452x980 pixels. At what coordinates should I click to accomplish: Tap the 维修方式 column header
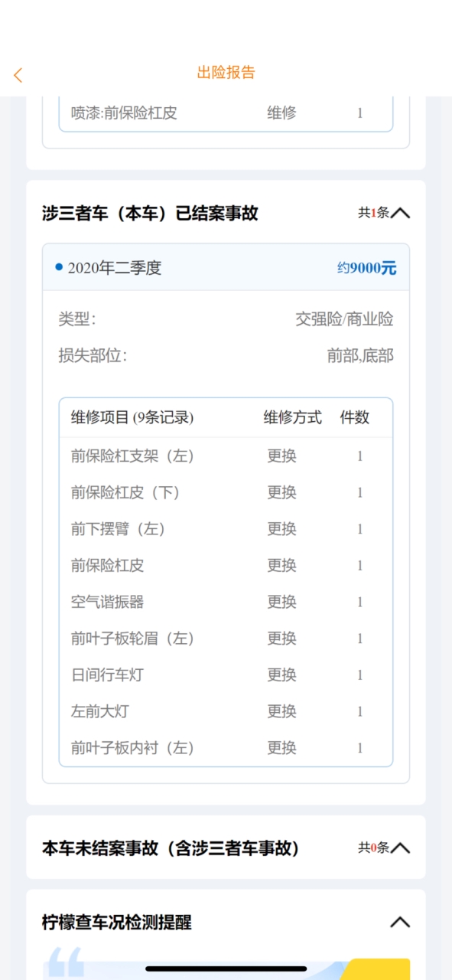coord(293,417)
